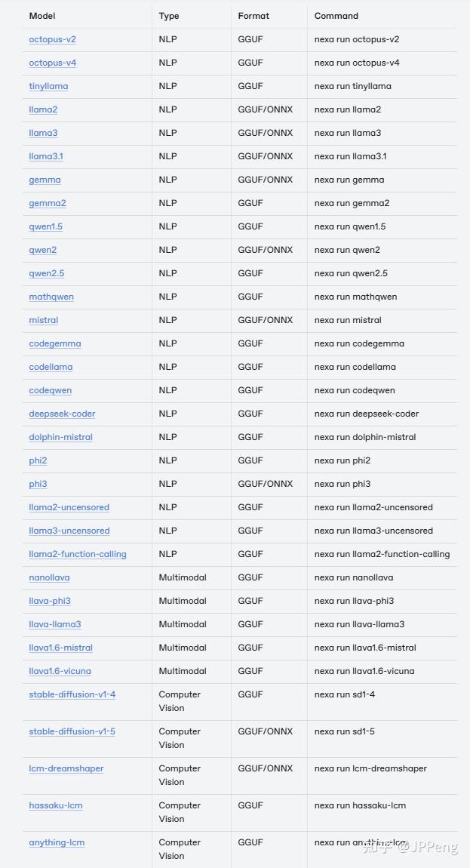The height and width of the screenshot is (868, 470).
Task: Open the lcm-dreamshaper model link
Action: pos(66,768)
